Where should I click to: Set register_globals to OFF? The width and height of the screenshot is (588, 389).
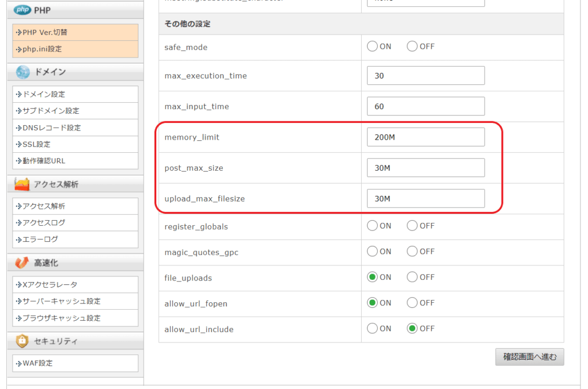412,225
